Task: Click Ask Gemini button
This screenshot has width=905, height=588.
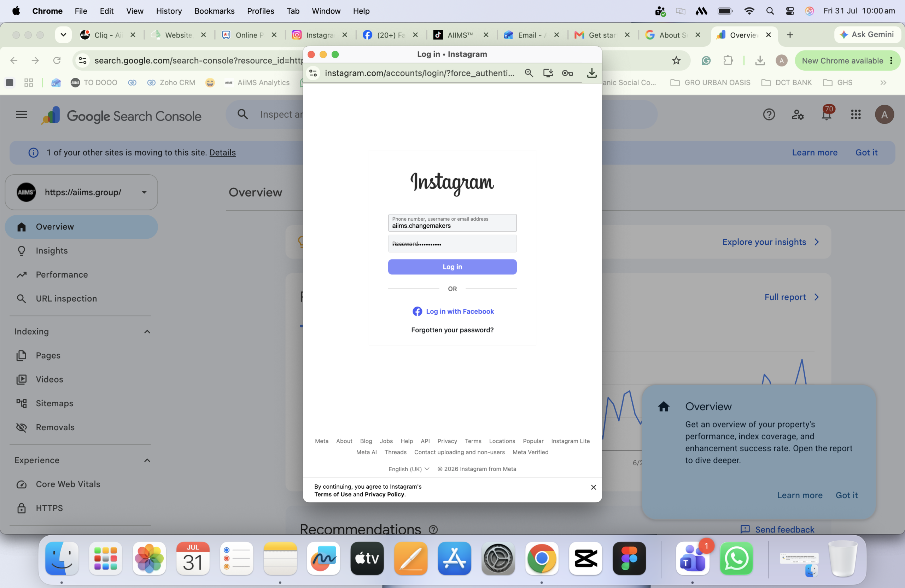Action: point(867,35)
